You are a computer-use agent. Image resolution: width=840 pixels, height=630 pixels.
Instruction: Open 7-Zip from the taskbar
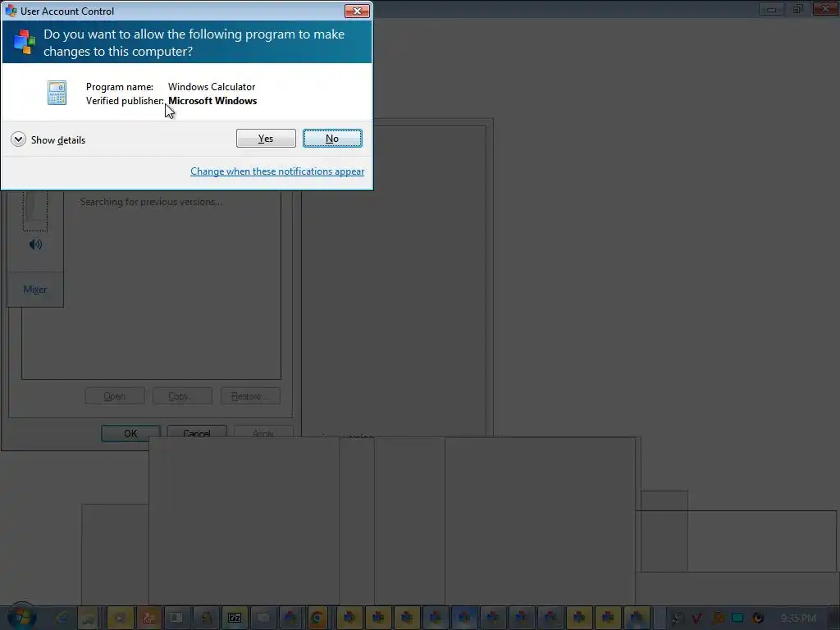pyautogui.click(x=234, y=619)
